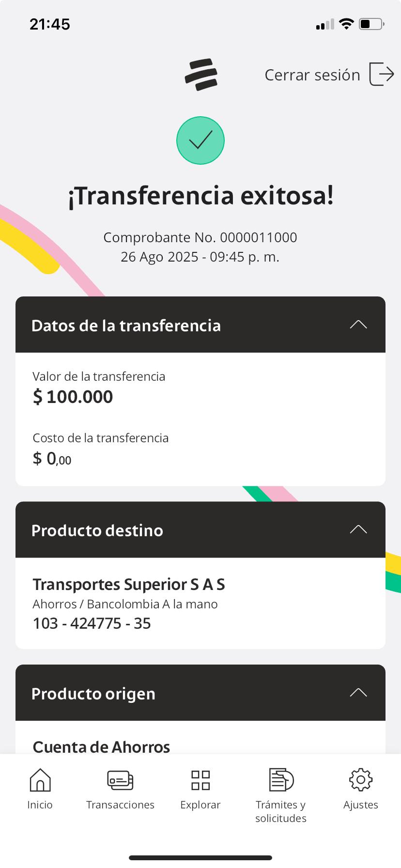Tap the green success checkmark icon
Screen dimensions: 401x868
click(200, 140)
